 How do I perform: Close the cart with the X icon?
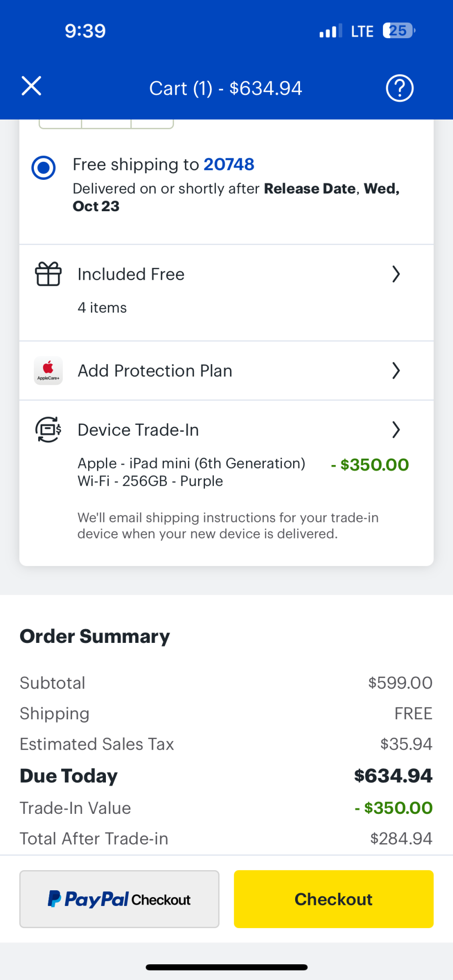[31, 86]
